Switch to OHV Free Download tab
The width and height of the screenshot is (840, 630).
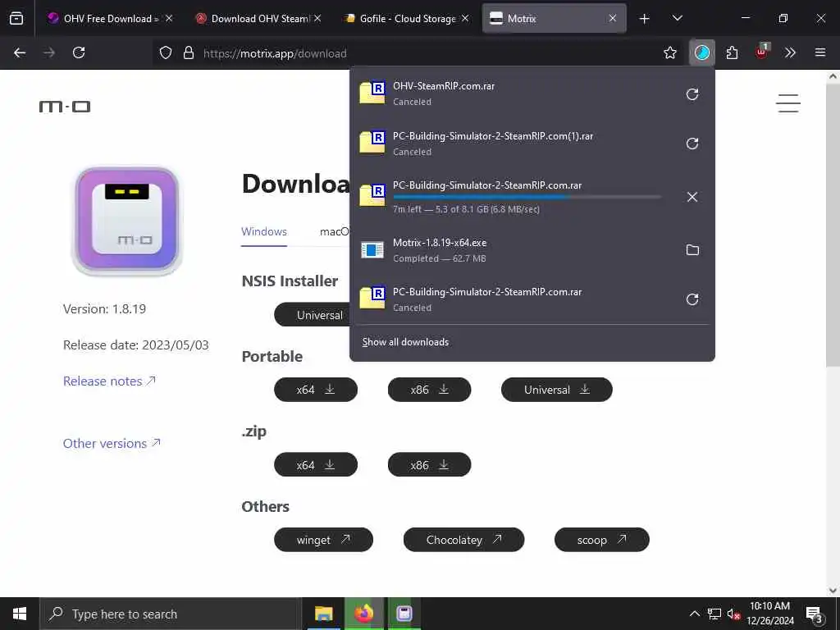(109, 19)
